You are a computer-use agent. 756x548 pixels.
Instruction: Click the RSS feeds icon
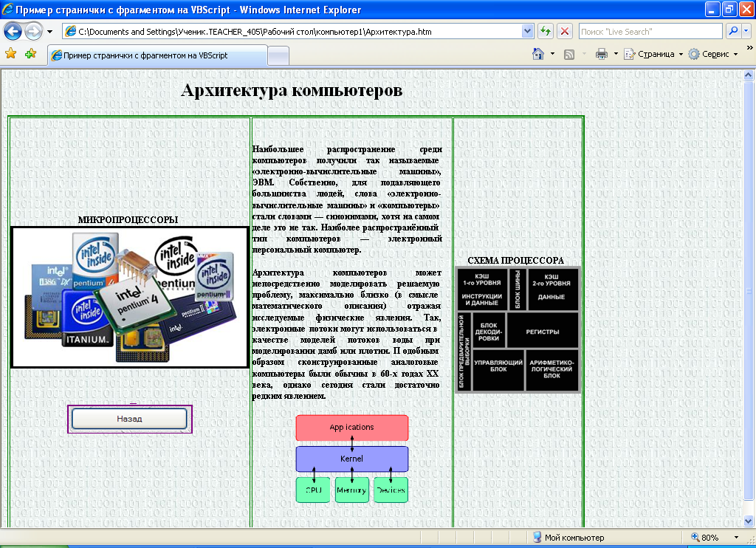tap(569, 55)
